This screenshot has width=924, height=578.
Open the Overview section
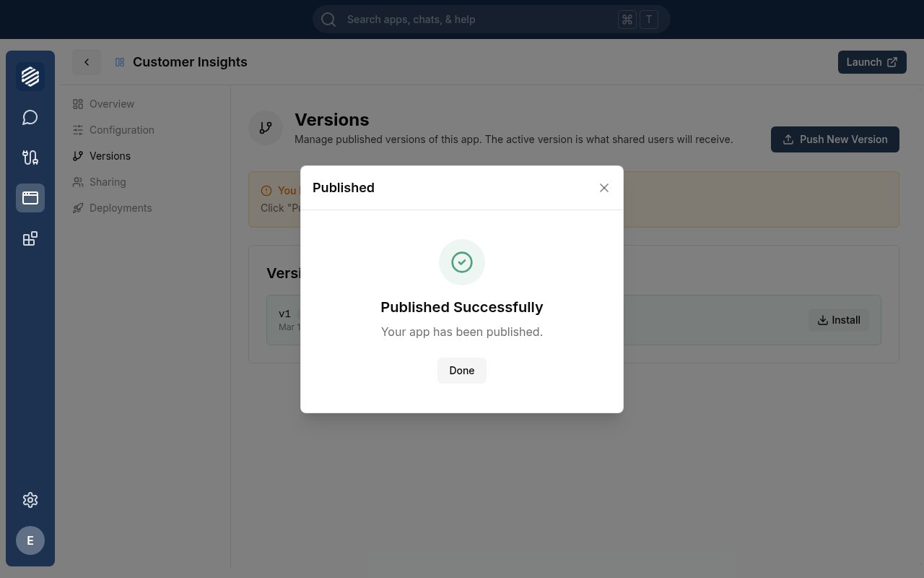(103, 104)
